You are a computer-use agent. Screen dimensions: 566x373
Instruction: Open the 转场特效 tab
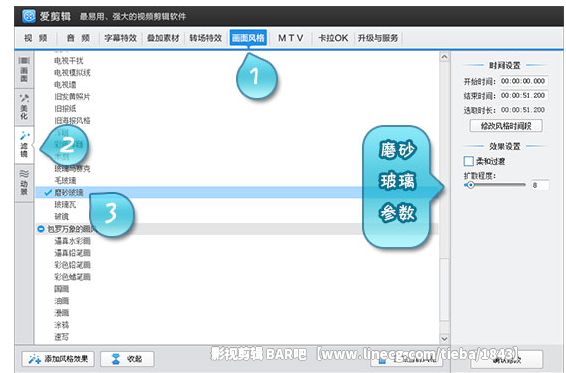point(205,38)
